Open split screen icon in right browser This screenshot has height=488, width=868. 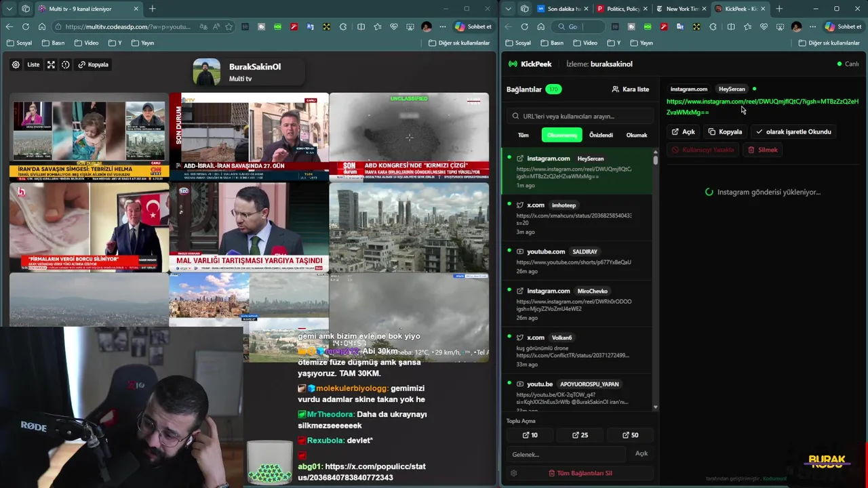pos(730,26)
